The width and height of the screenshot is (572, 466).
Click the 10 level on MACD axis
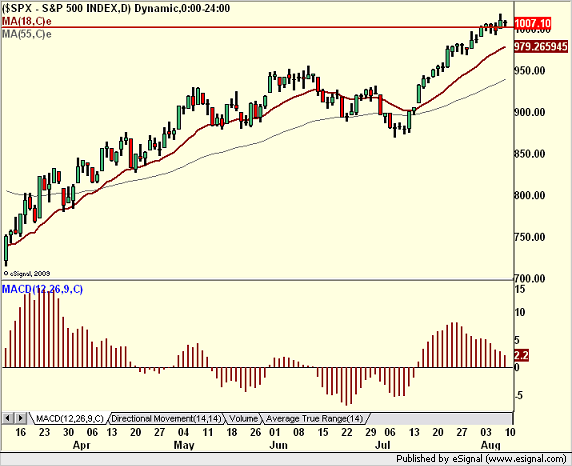(520, 312)
